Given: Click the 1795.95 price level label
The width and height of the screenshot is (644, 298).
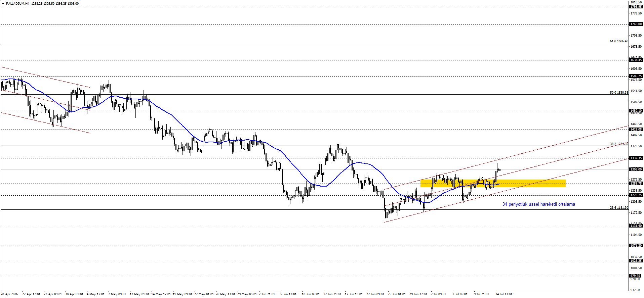Looking at the screenshot, I should [x=636, y=7].
